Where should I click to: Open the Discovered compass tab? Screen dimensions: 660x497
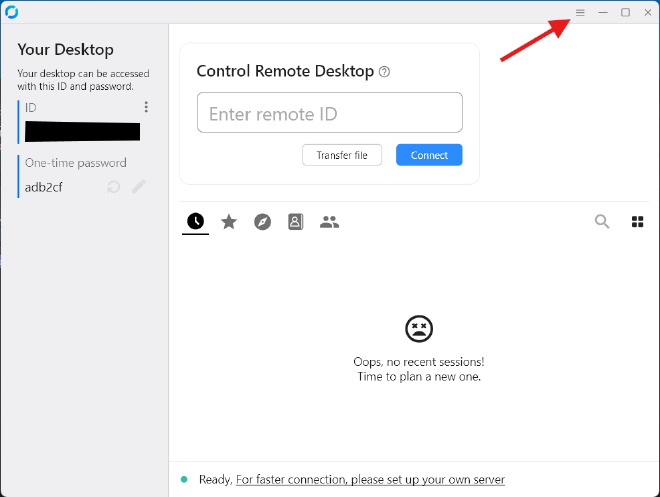tap(262, 221)
